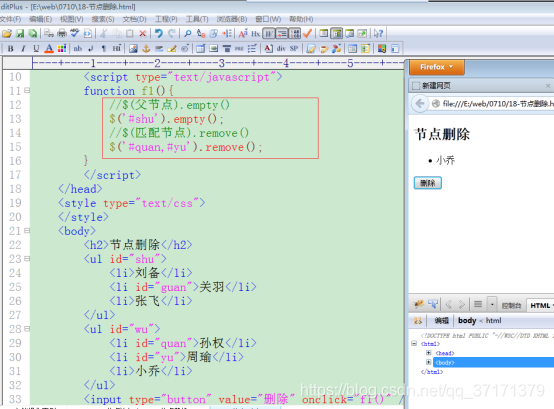Viewport: 554px width, 409px height.
Task: Click the red Check mark icon
Action: pos(307,34)
